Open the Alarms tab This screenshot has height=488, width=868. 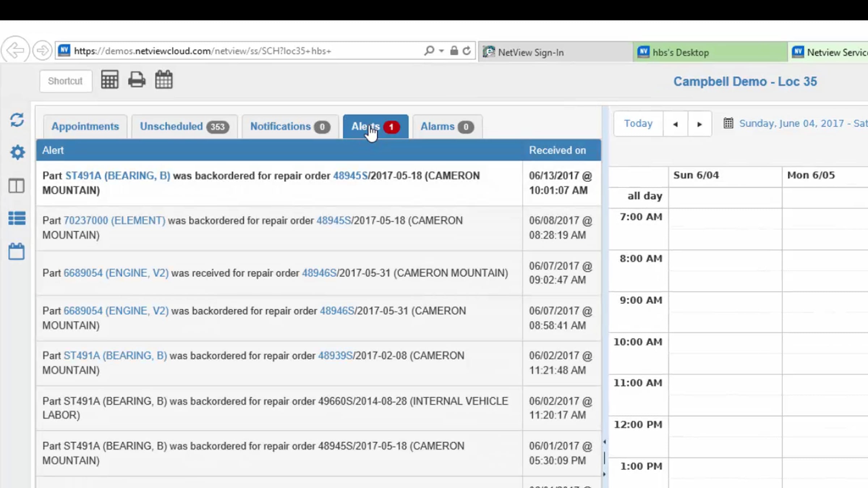tap(447, 127)
